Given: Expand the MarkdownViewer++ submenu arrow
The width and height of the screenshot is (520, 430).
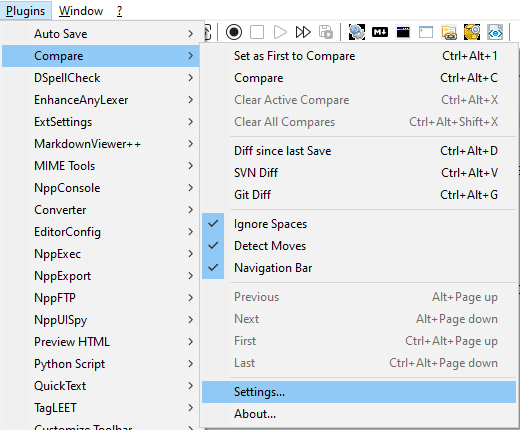Looking at the screenshot, I should [x=190, y=144].
